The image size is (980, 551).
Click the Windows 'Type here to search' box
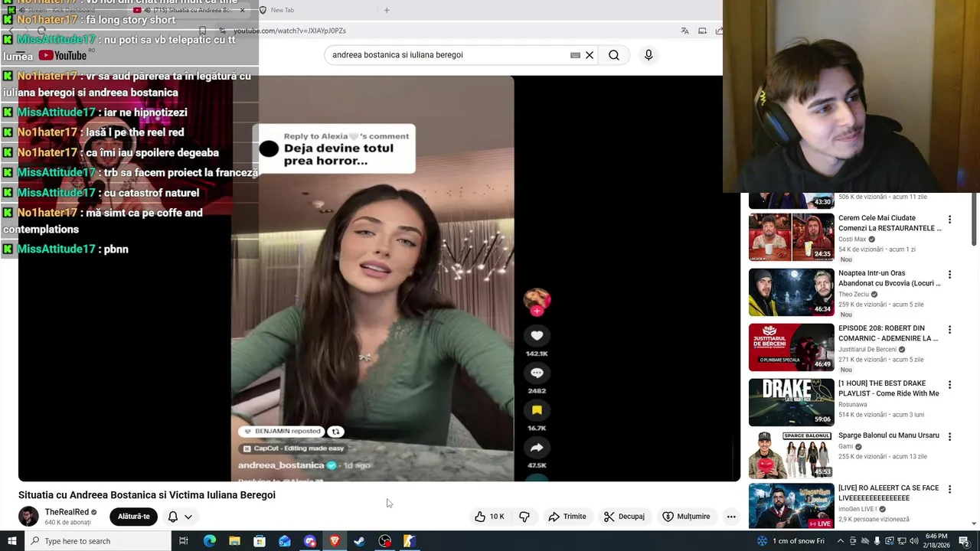98,541
